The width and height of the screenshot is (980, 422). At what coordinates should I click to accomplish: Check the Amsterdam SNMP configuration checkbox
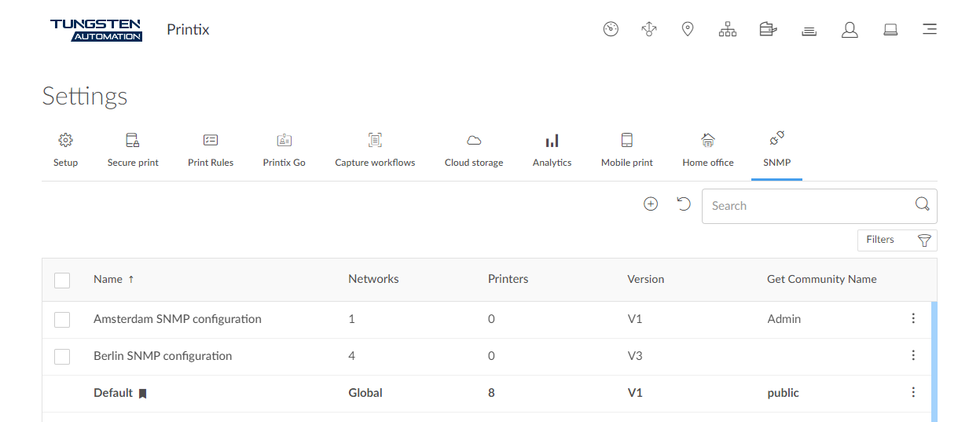coord(62,320)
